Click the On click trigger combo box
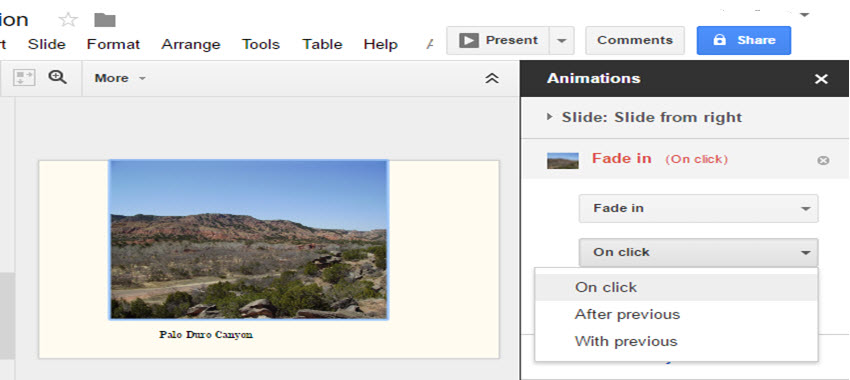The image size is (850, 380). point(698,253)
